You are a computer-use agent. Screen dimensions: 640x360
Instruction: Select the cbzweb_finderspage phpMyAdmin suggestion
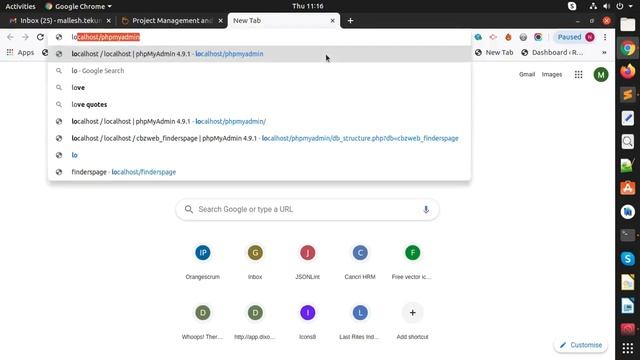[259, 138]
